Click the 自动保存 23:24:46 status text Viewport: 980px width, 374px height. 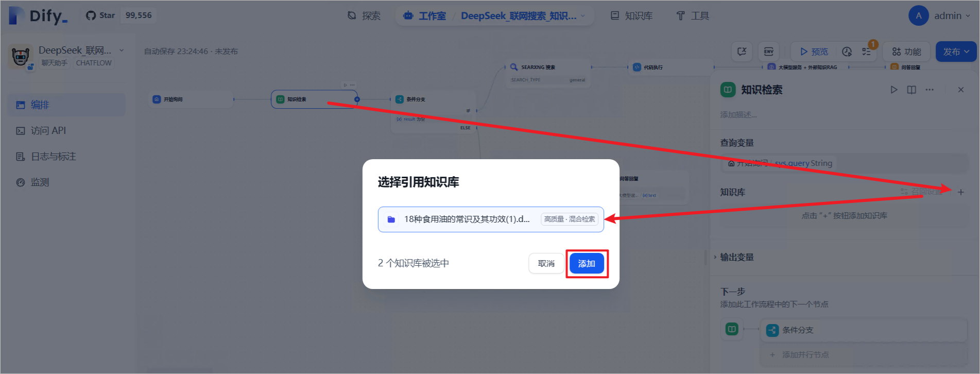pos(191,52)
